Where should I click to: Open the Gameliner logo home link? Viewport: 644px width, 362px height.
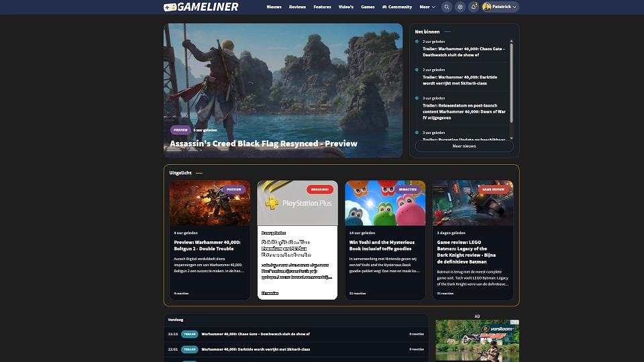pos(201,7)
